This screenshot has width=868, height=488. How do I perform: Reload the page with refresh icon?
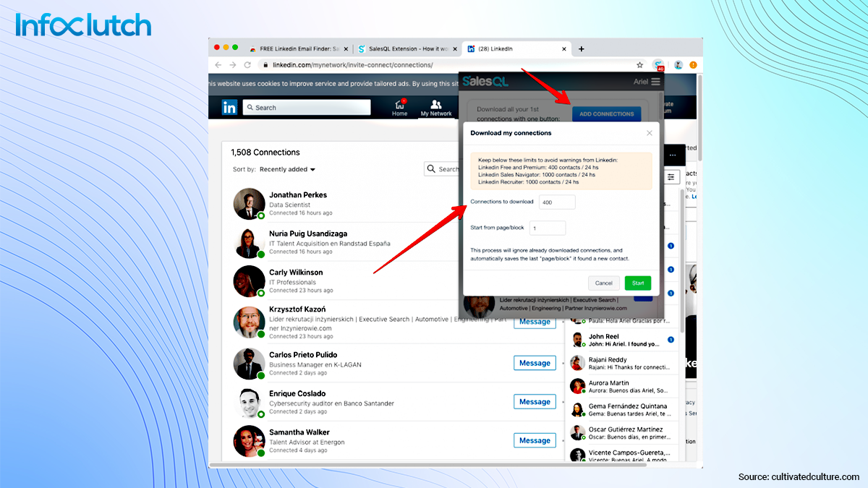pos(247,64)
